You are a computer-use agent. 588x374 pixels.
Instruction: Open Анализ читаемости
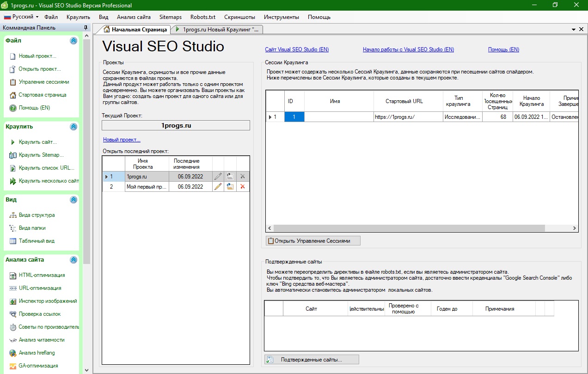tap(42, 340)
